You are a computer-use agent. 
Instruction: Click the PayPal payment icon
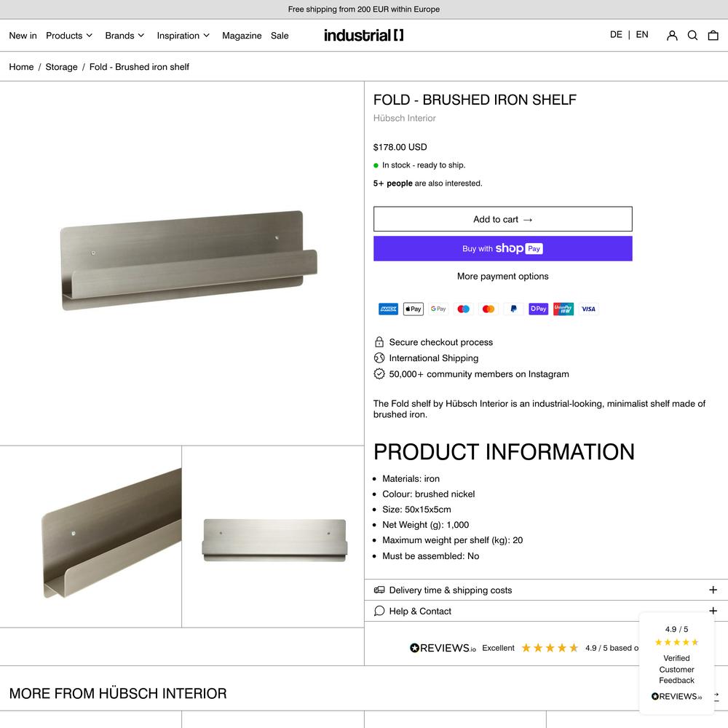coord(513,309)
